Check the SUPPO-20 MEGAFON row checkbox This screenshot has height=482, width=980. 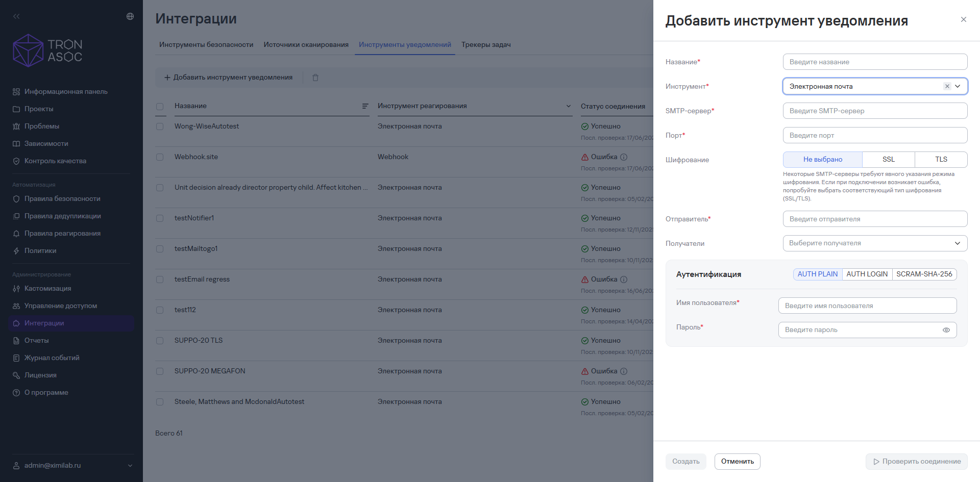(160, 371)
